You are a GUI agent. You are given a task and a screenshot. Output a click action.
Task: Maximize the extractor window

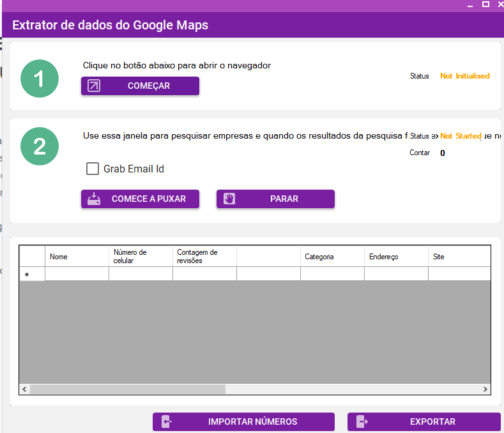pyautogui.click(x=485, y=4)
